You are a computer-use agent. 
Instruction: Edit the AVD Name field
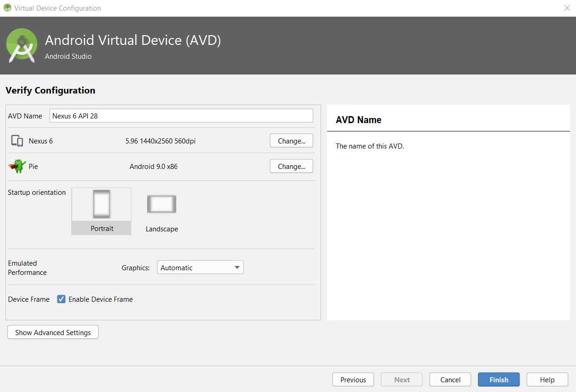181,116
